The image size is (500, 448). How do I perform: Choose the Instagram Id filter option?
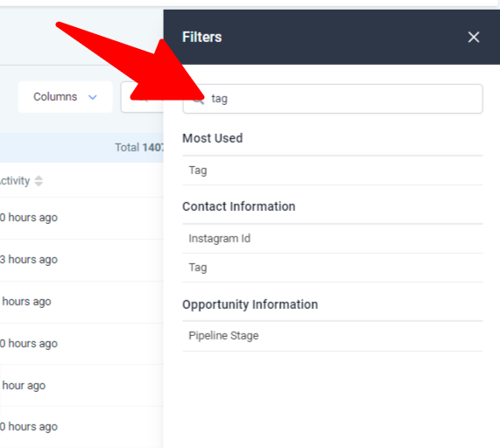pyautogui.click(x=333, y=239)
